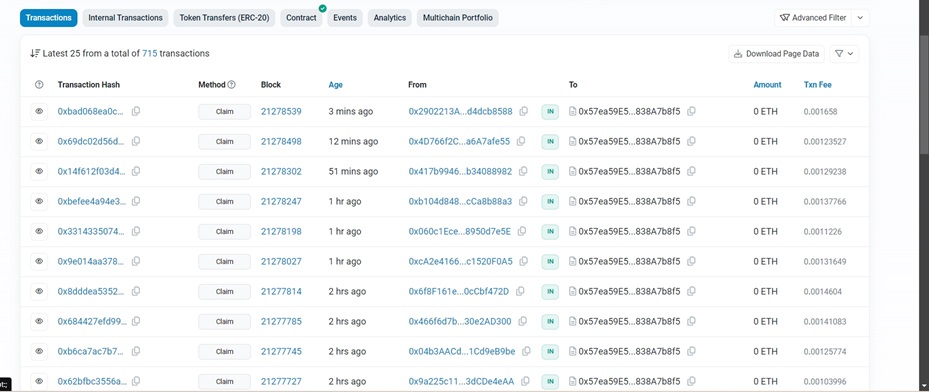This screenshot has width=929, height=392.
Task: Click the Age column header to toggle format
Action: pyautogui.click(x=335, y=85)
